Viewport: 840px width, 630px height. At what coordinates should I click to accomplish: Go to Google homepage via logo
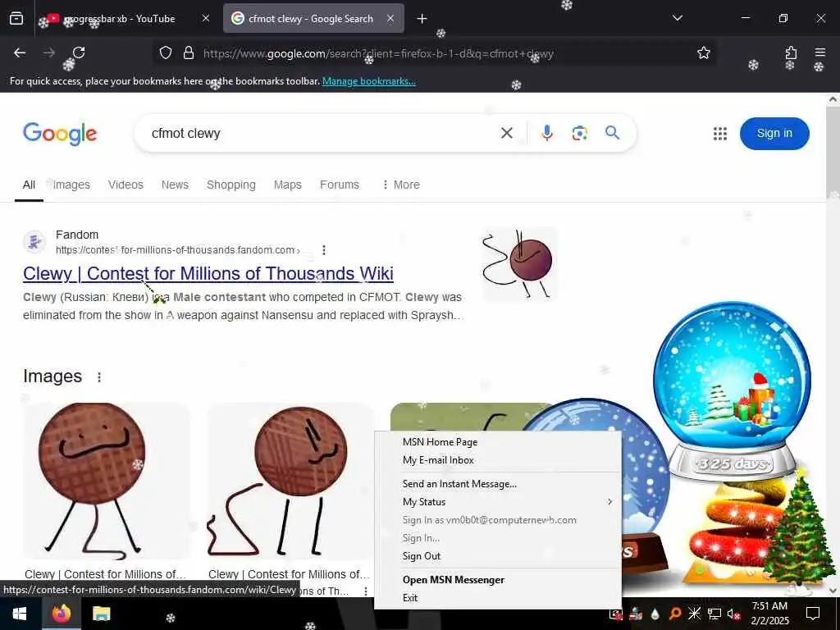coord(60,134)
